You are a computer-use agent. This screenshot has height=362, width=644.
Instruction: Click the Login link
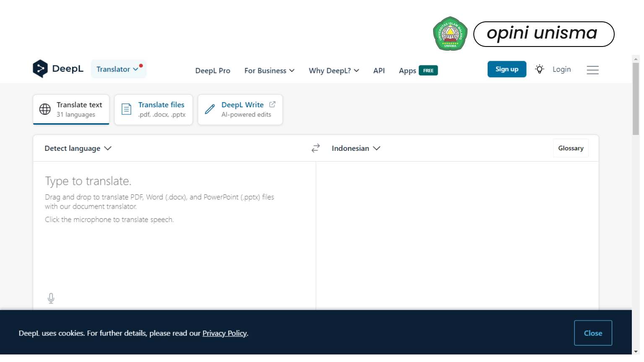561,69
